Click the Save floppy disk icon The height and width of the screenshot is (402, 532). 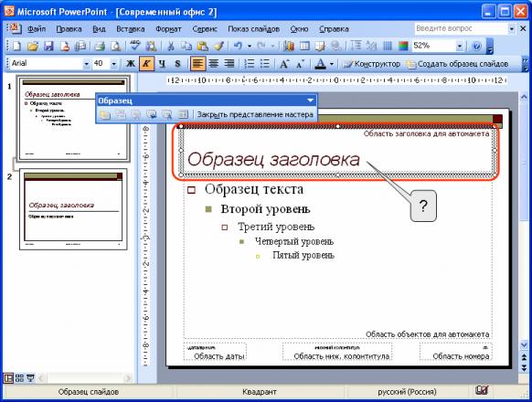(49, 46)
